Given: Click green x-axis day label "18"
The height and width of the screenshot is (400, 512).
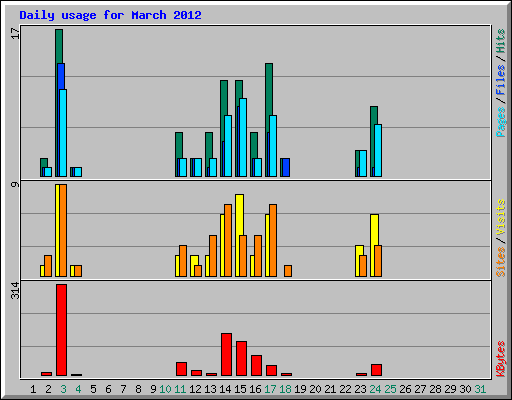Looking at the screenshot, I should [285, 389].
